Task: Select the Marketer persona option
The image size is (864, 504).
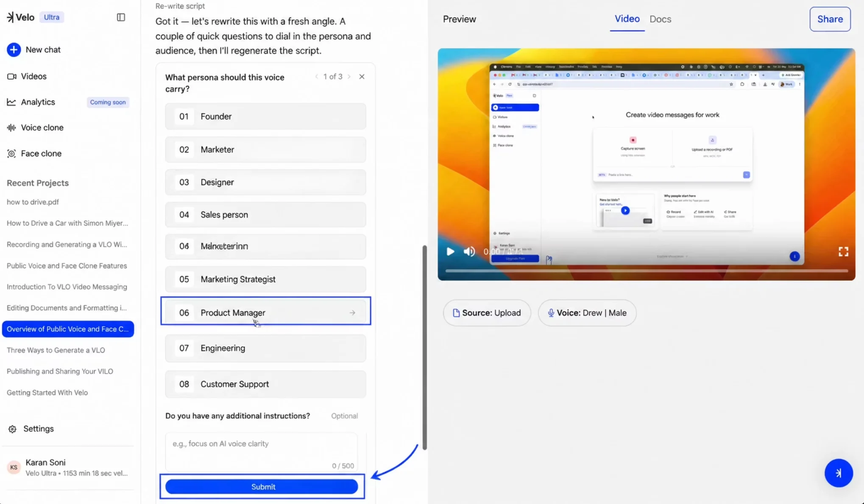Action: click(x=265, y=150)
